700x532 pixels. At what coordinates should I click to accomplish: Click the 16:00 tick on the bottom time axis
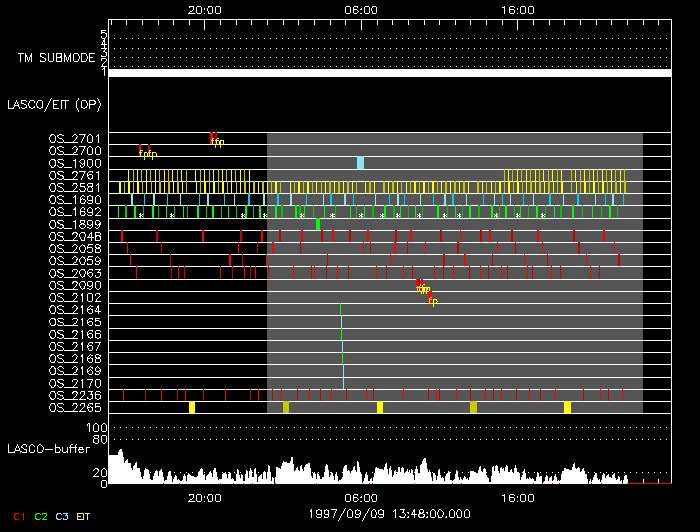tap(516, 496)
